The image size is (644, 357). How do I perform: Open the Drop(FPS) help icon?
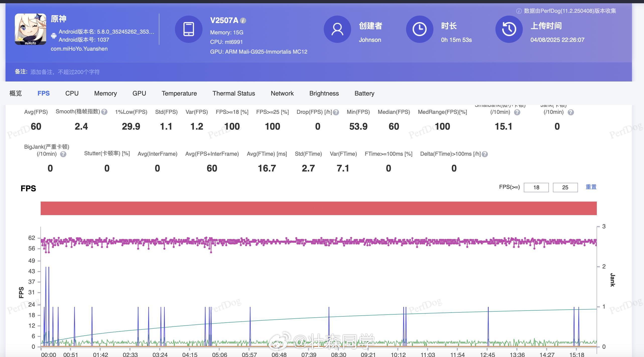(x=336, y=112)
